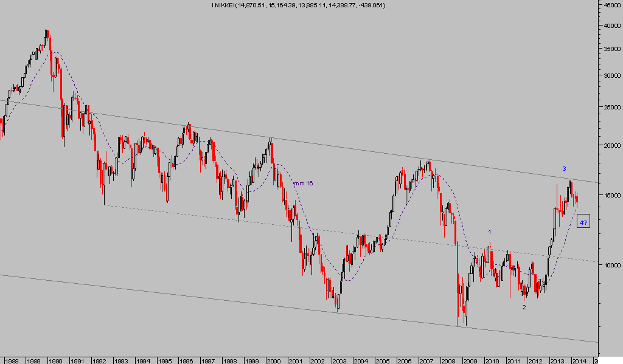623x364 pixels.
Task: Click the boxed "4?" wave label
Action: click(x=583, y=222)
